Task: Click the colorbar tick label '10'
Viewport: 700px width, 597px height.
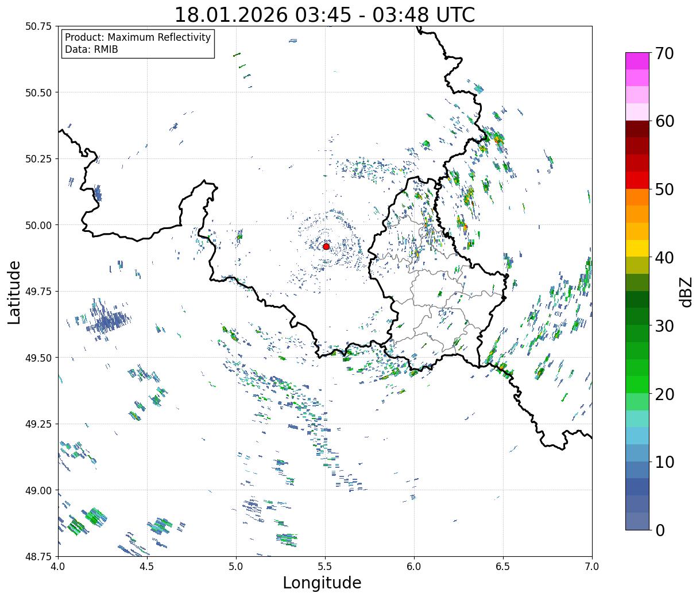Action: [x=664, y=462]
